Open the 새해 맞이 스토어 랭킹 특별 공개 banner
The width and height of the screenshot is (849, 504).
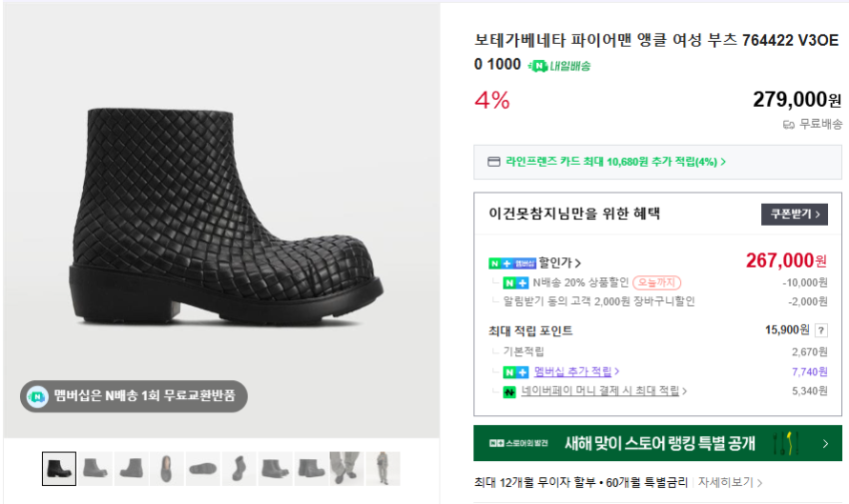click(657, 443)
